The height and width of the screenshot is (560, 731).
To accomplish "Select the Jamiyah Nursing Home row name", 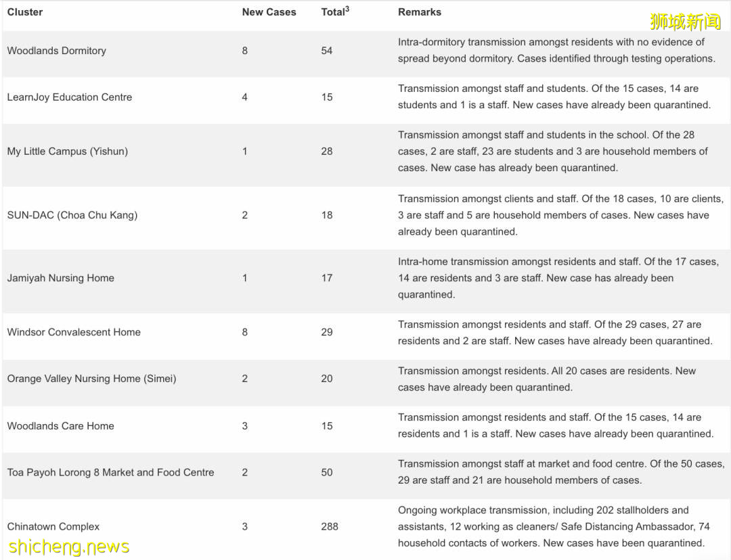I will click(x=60, y=278).
